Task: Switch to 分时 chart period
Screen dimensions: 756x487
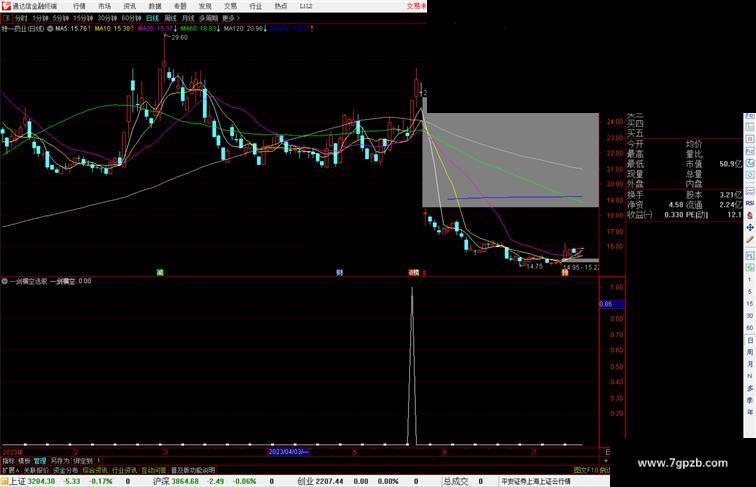Action: tap(21, 18)
